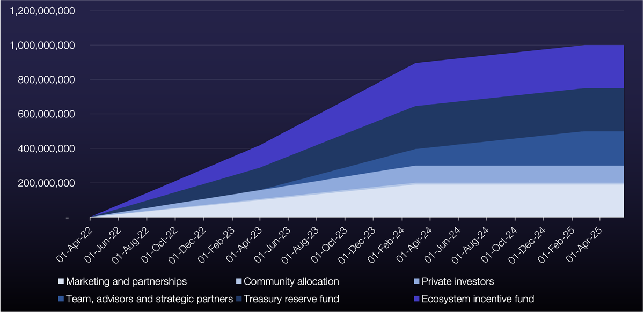Viewport: 644px width, 313px height.
Task: Select the Private investors legend text
Action: point(458,281)
